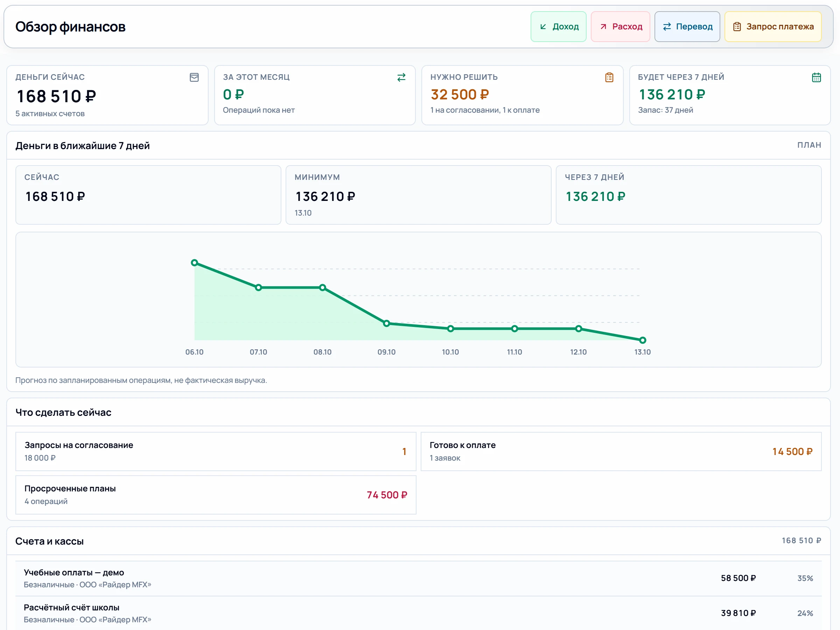Open Просроченные планы item
Image resolution: width=840 pixels, height=630 pixels.
[x=216, y=495]
